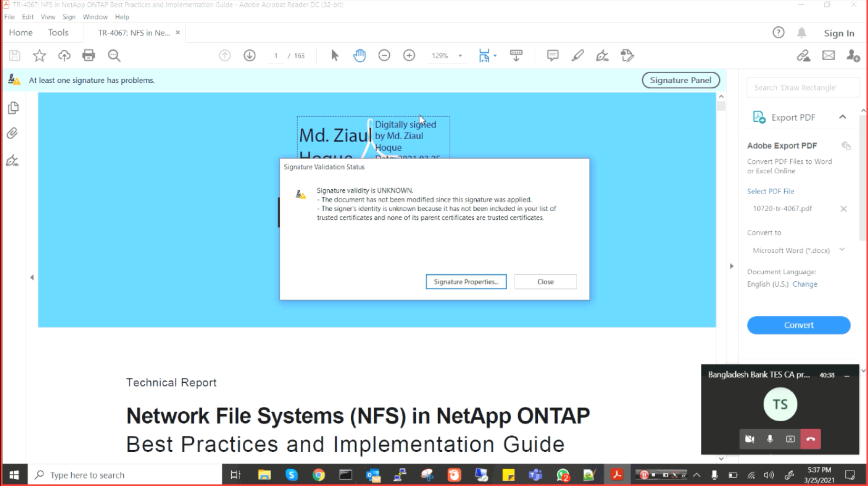Click Signature Properties button
This screenshot has width=868, height=486.
[466, 281]
